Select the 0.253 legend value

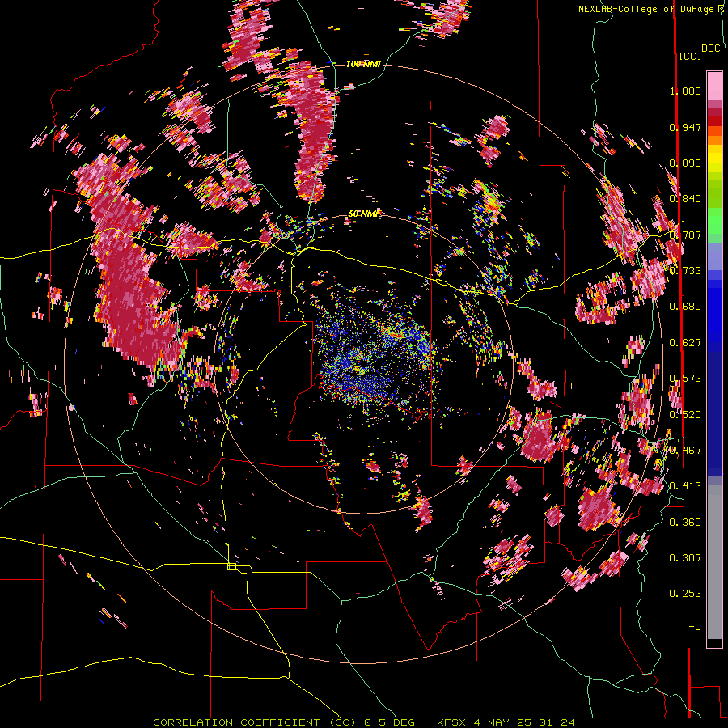tap(685, 594)
